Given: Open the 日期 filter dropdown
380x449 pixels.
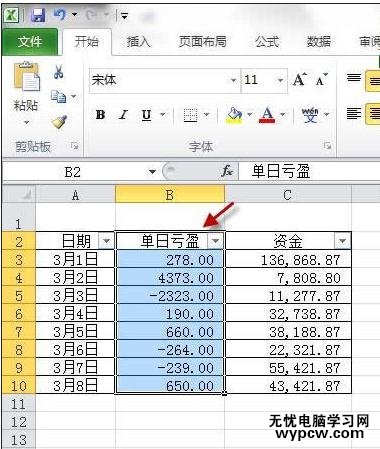Looking at the screenshot, I should [107, 240].
